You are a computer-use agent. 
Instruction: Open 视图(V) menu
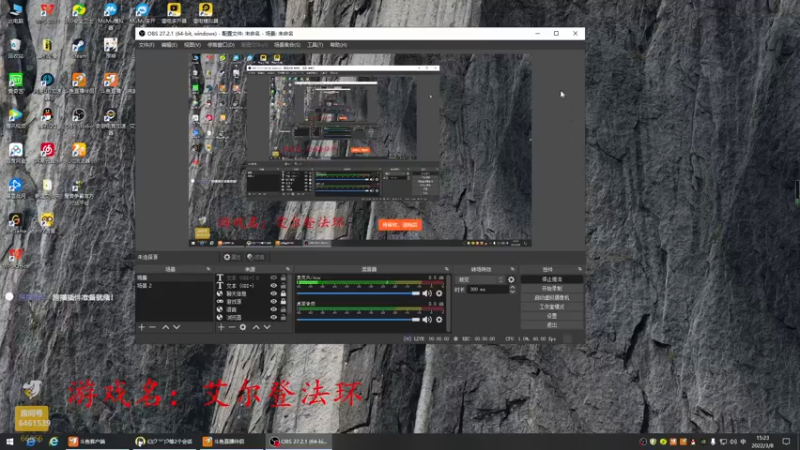[192, 45]
